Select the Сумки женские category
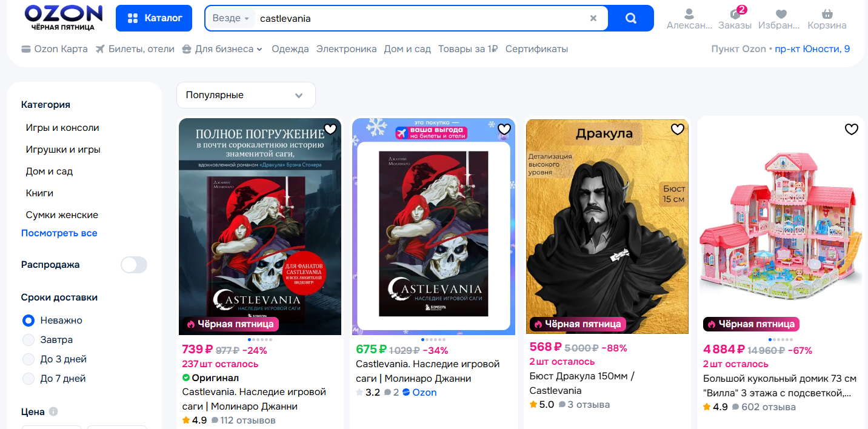The width and height of the screenshot is (868, 429). tap(62, 215)
